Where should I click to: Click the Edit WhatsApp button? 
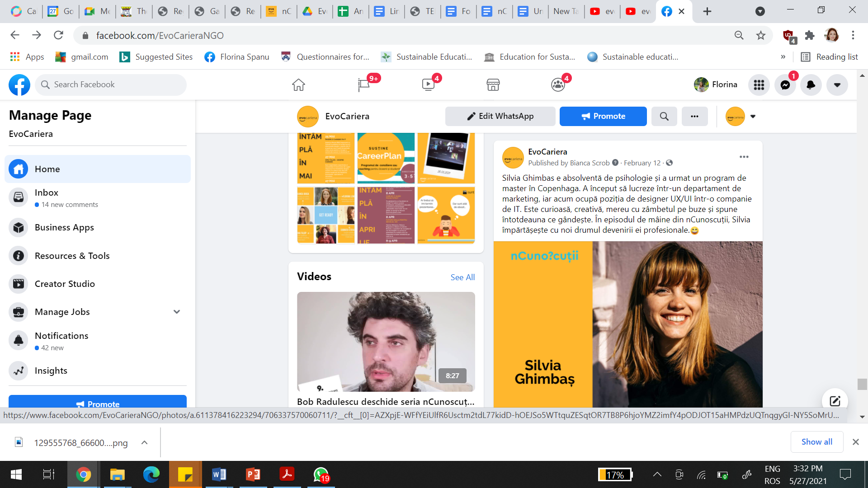(500, 116)
